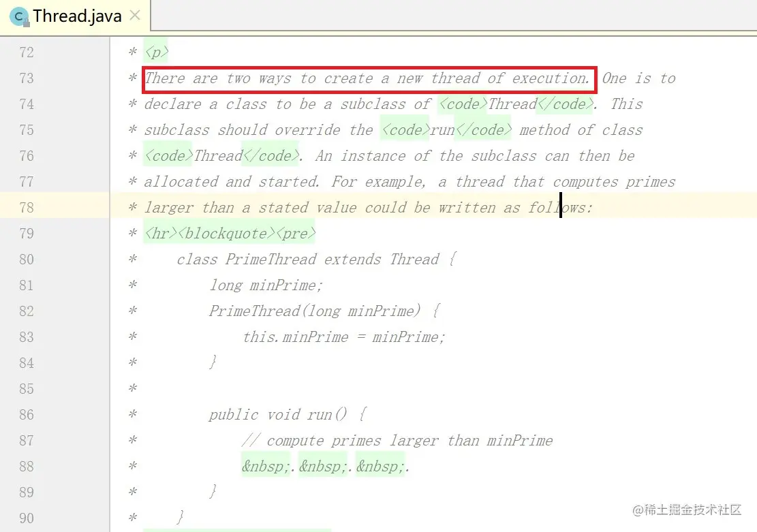Click 'this.minPrime = minPrime;' statement
Image resolution: width=757 pixels, height=532 pixels.
tap(343, 337)
